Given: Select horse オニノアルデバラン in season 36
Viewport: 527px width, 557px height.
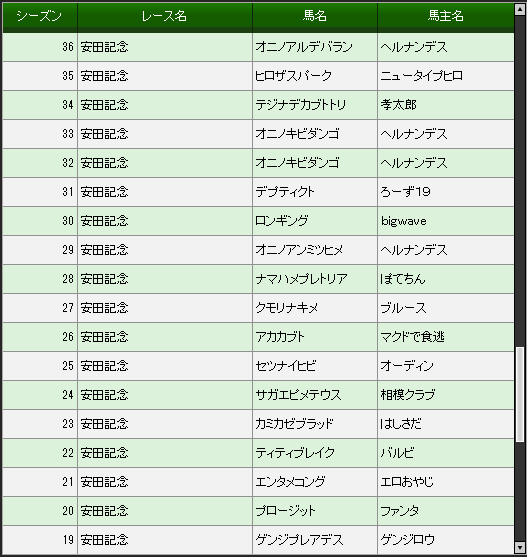Looking at the screenshot, I should click(304, 47).
